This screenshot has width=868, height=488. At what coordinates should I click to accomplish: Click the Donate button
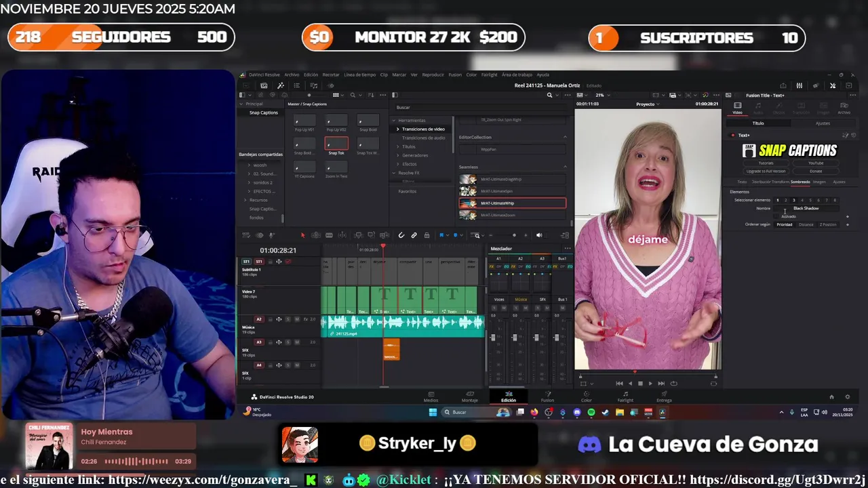[x=816, y=171]
